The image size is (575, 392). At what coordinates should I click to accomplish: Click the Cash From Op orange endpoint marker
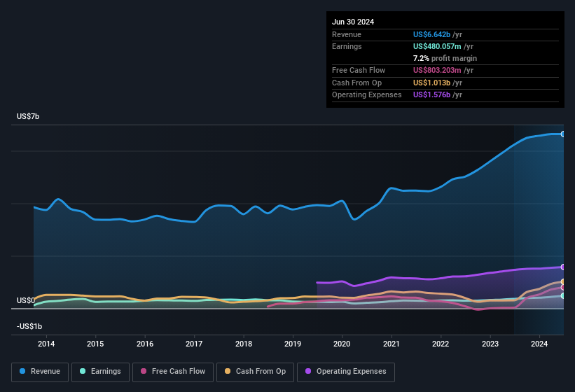click(563, 281)
